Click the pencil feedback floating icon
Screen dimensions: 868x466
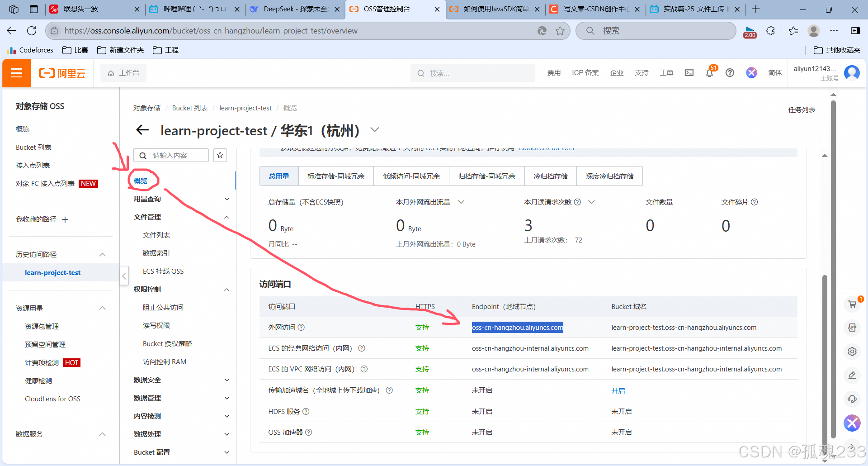pyautogui.click(x=852, y=375)
